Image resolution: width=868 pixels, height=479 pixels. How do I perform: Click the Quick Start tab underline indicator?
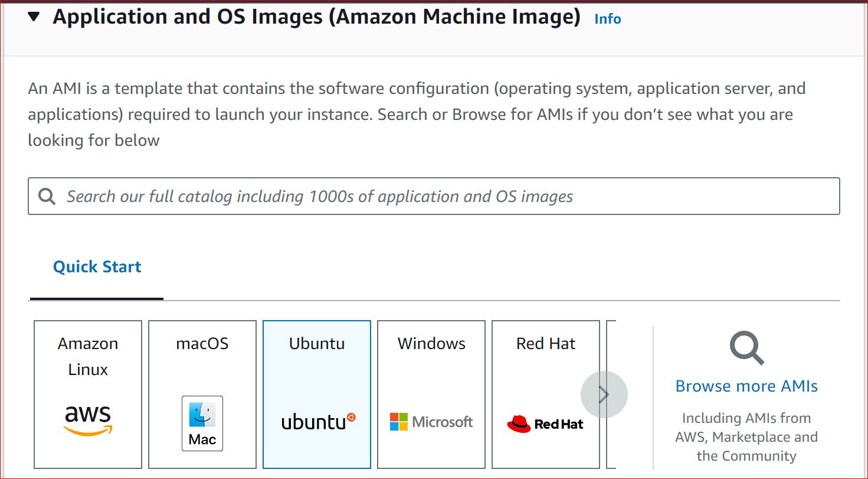(x=96, y=299)
